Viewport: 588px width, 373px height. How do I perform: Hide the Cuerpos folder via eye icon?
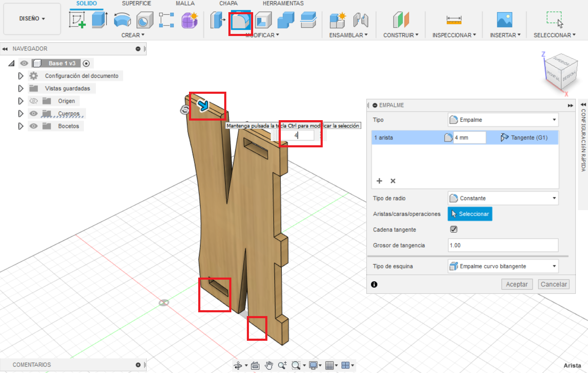(x=34, y=113)
